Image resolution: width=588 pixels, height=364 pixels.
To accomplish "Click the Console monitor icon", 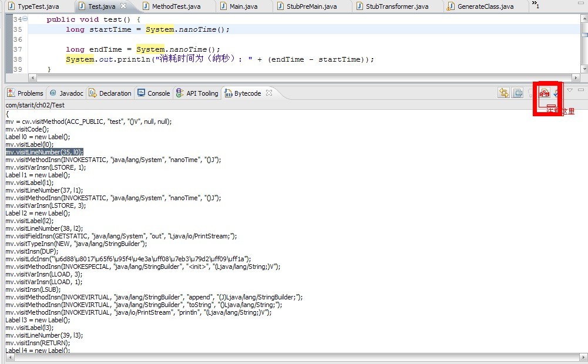I will (x=142, y=93).
